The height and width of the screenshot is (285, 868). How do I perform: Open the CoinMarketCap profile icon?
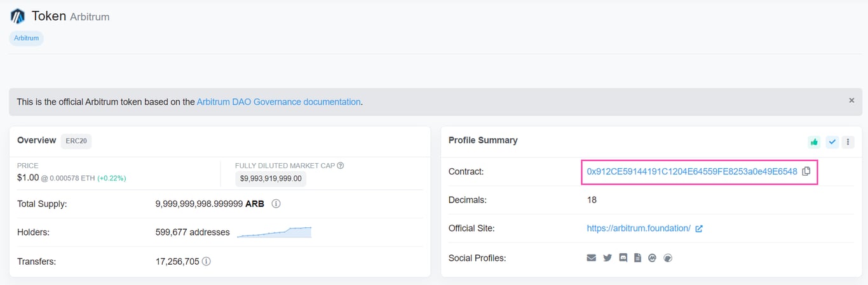click(652, 258)
